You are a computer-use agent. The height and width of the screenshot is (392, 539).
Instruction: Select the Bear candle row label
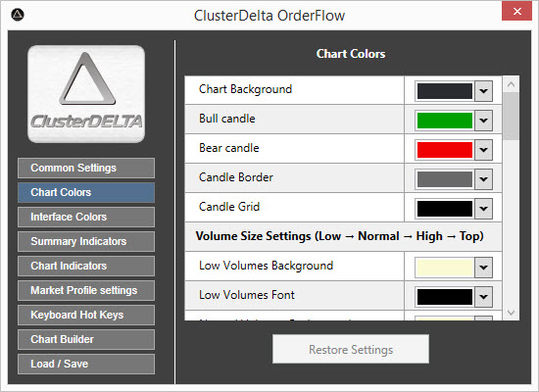pos(229,148)
